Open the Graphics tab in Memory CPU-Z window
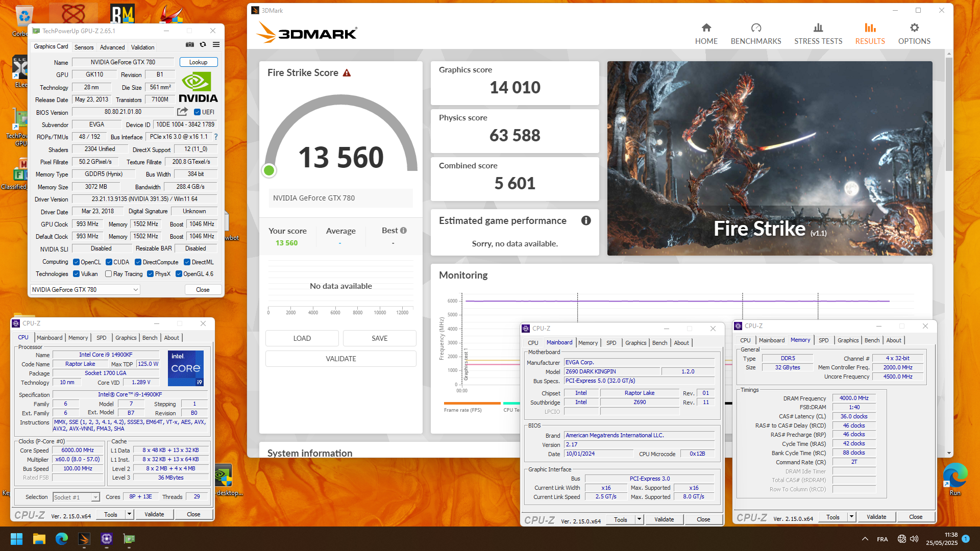Screen dimensions: 980x551 tap(848, 340)
